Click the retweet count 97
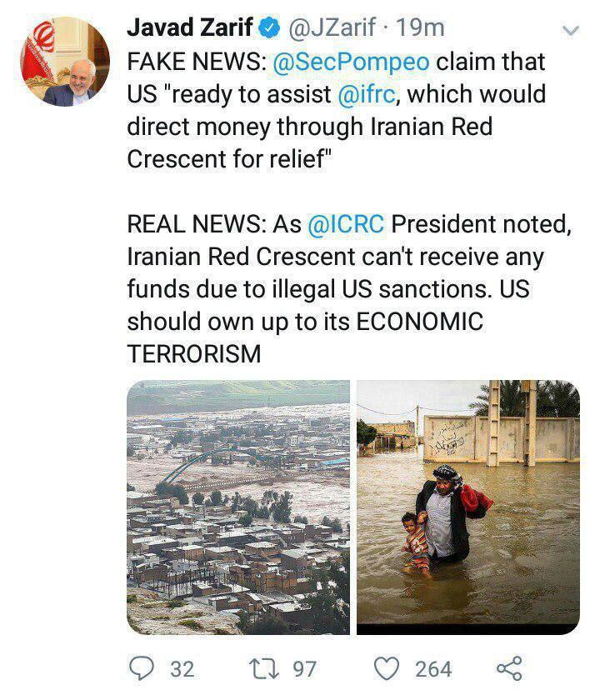The width and height of the screenshot is (600, 700). pyautogui.click(x=303, y=668)
